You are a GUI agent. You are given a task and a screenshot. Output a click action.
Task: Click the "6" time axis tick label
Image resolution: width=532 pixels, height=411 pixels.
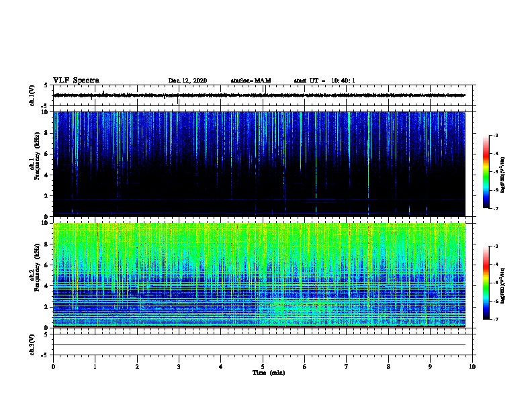pyautogui.click(x=305, y=367)
